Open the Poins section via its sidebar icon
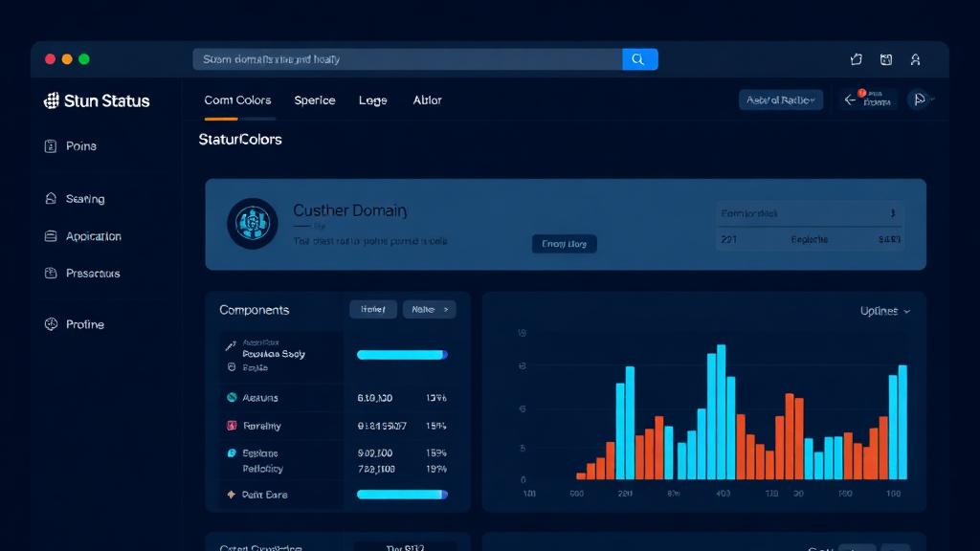This screenshot has height=551, width=980. pos(51,145)
